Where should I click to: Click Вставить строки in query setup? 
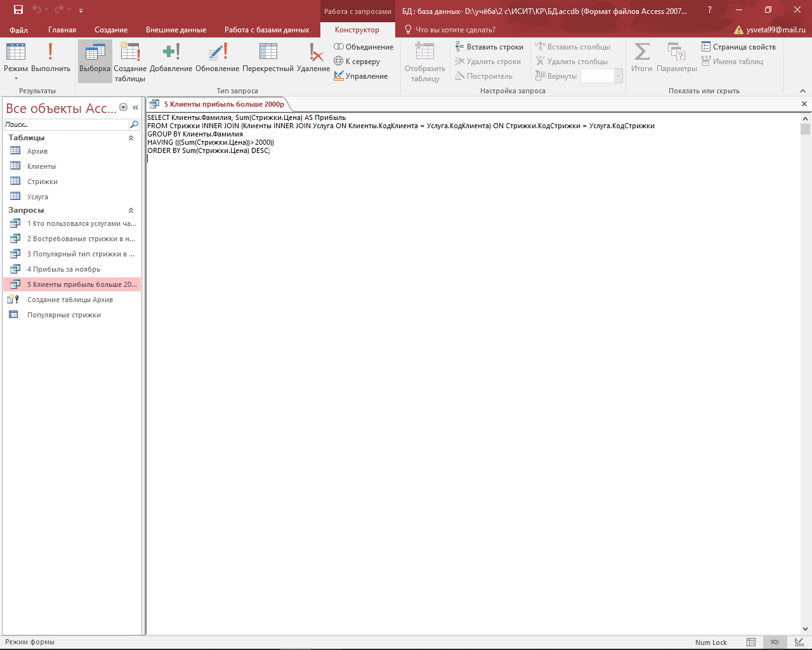[x=490, y=47]
